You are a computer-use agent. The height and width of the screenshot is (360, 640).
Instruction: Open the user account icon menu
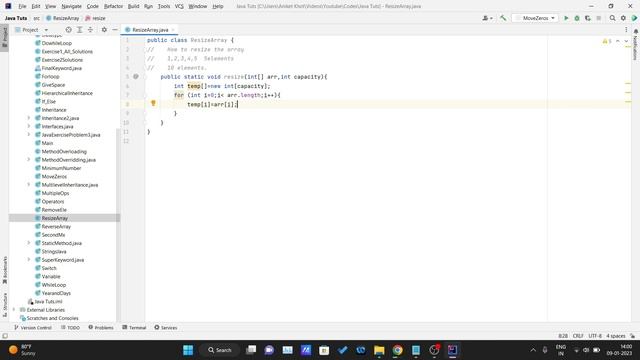(487, 18)
